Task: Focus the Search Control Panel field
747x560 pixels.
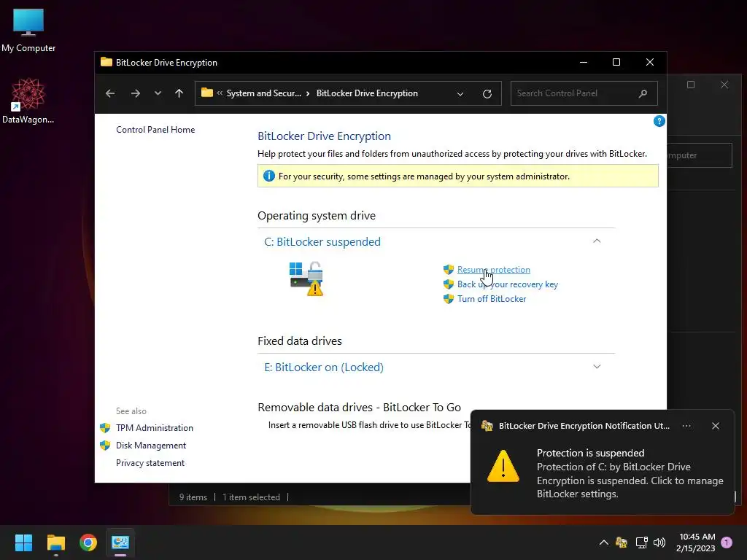Action: click(x=584, y=93)
